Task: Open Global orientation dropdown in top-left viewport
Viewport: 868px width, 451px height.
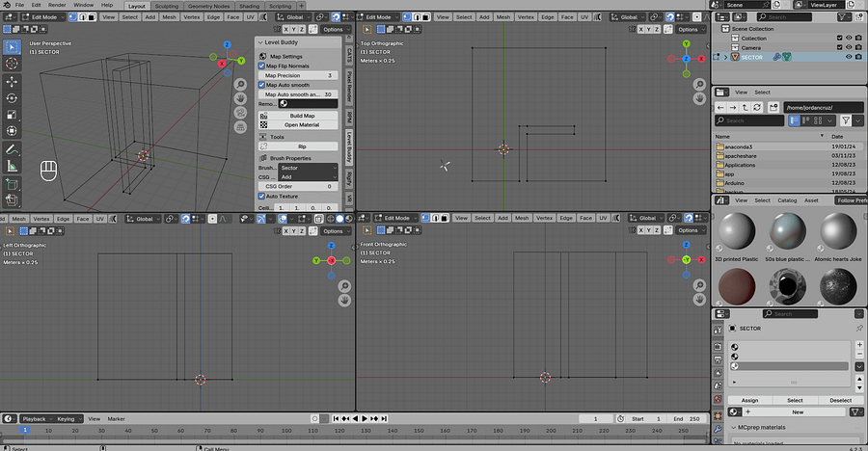Action: pos(291,17)
